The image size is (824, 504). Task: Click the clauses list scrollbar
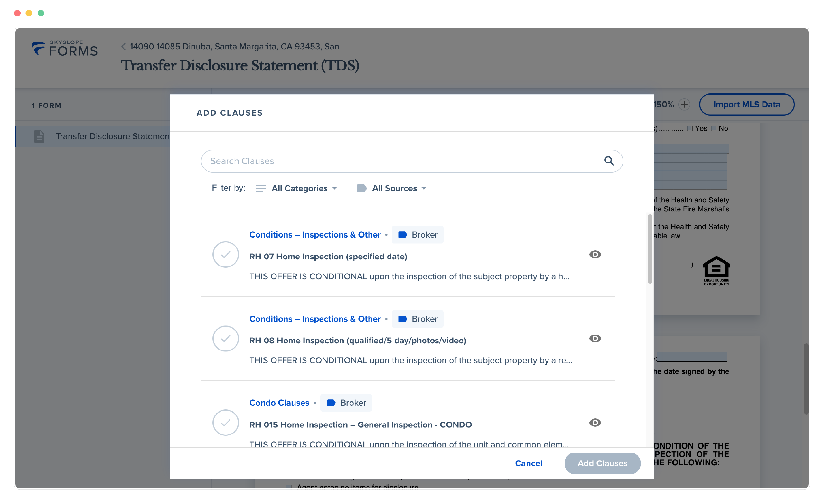click(x=650, y=249)
